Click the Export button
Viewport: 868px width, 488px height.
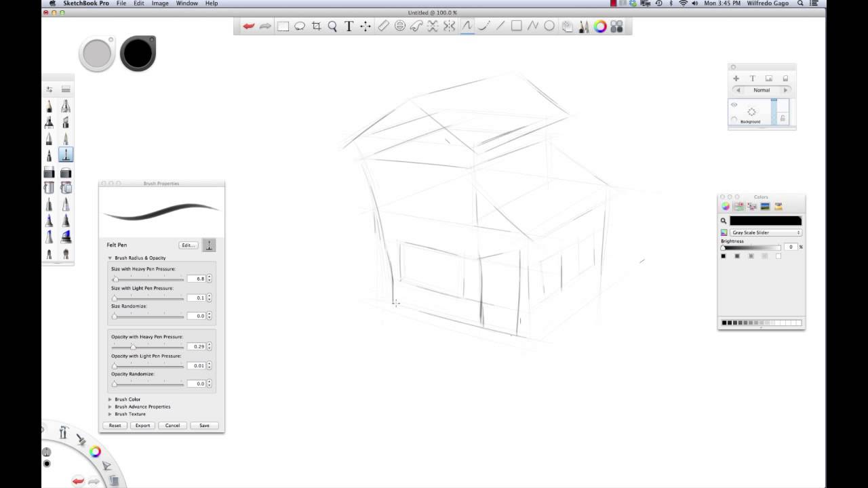[142, 426]
